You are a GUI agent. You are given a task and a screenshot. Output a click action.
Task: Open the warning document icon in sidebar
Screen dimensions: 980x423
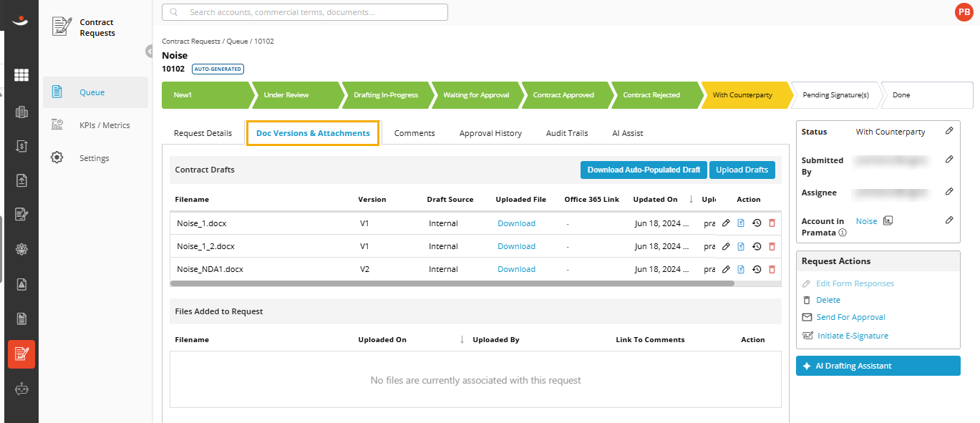click(x=21, y=284)
